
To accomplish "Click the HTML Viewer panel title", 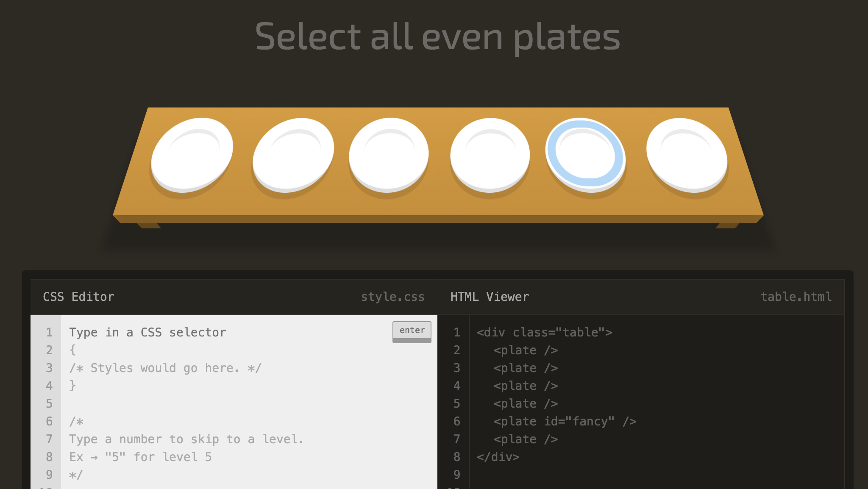I will point(490,297).
